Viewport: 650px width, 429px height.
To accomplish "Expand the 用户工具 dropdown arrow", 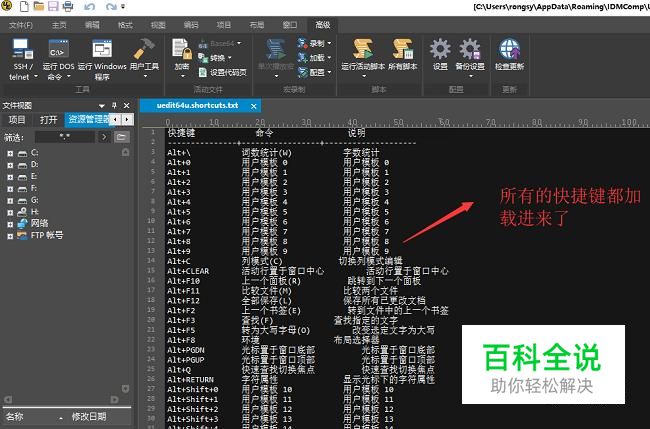I will pos(145,76).
